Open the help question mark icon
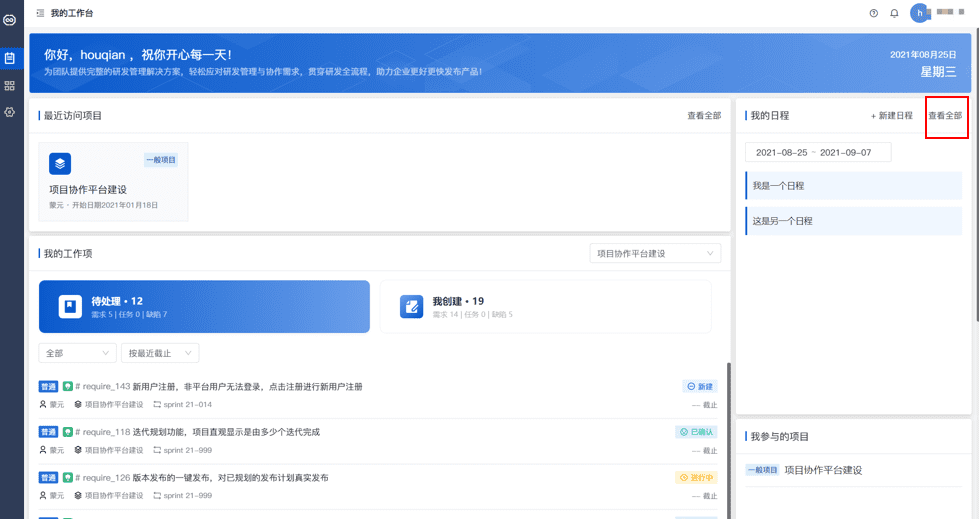 point(873,13)
